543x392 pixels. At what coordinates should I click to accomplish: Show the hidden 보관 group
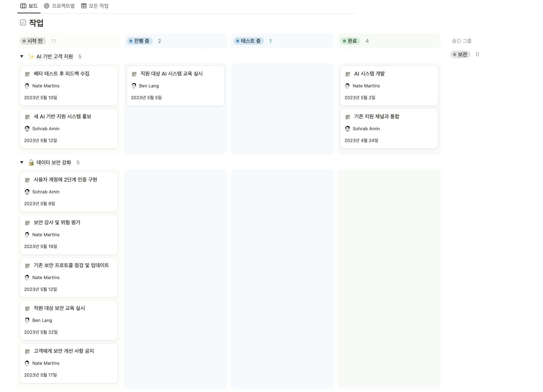coord(460,54)
